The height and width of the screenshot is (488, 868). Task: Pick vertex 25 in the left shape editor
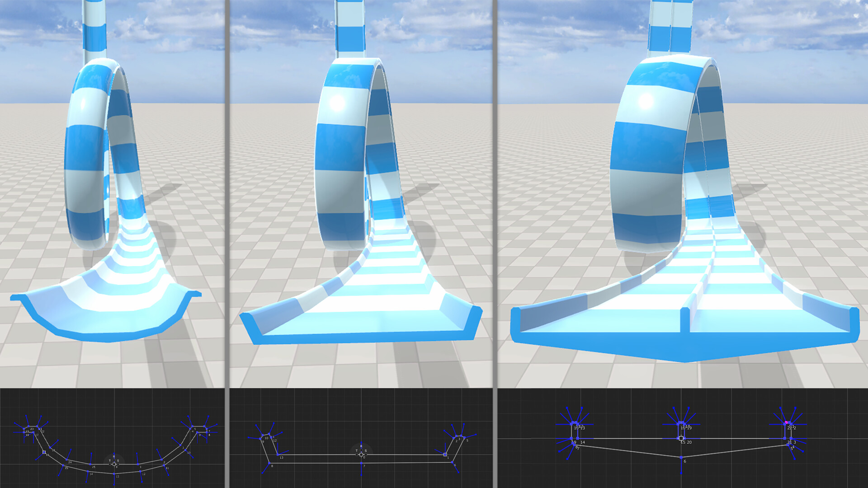coord(90,464)
